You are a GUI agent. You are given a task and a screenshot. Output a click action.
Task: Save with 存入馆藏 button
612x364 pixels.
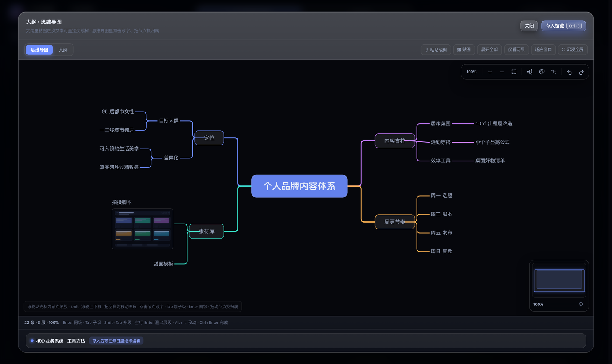tap(563, 26)
